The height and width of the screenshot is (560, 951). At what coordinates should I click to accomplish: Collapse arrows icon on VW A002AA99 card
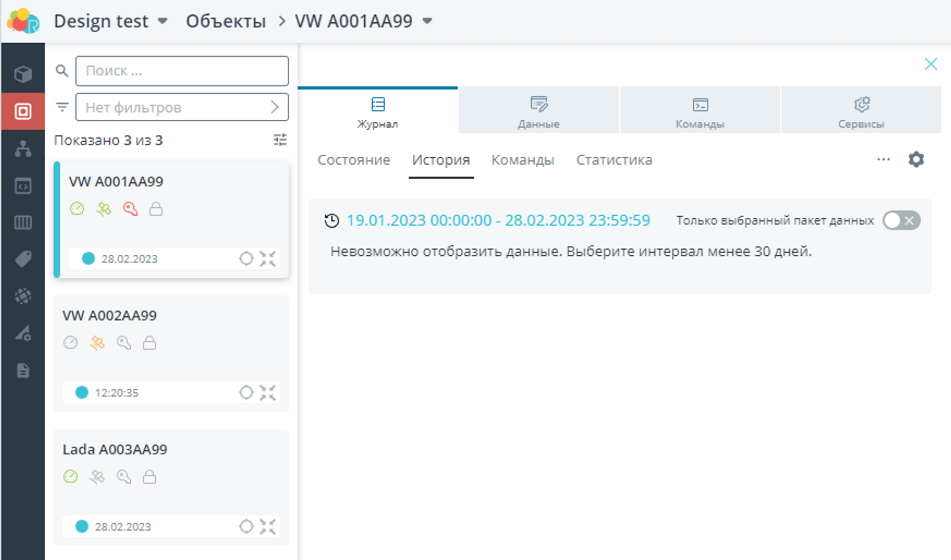(x=268, y=393)
